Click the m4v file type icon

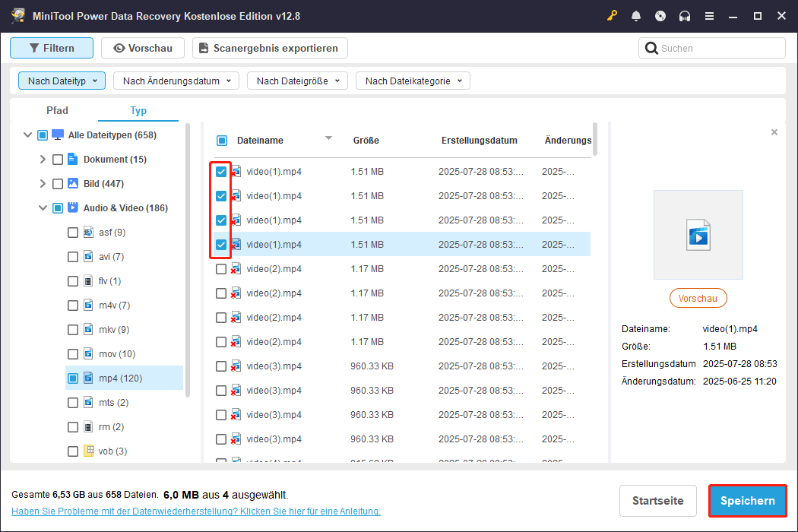pos(88,306)
